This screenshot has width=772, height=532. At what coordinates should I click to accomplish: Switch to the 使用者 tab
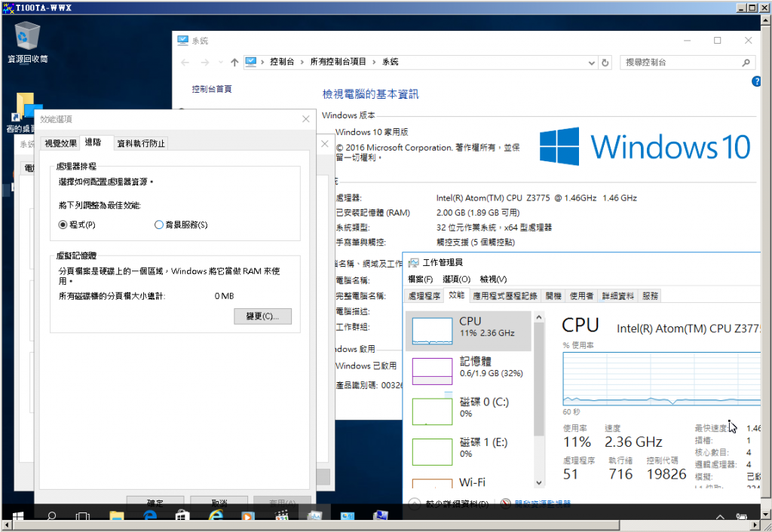[581, 296]
